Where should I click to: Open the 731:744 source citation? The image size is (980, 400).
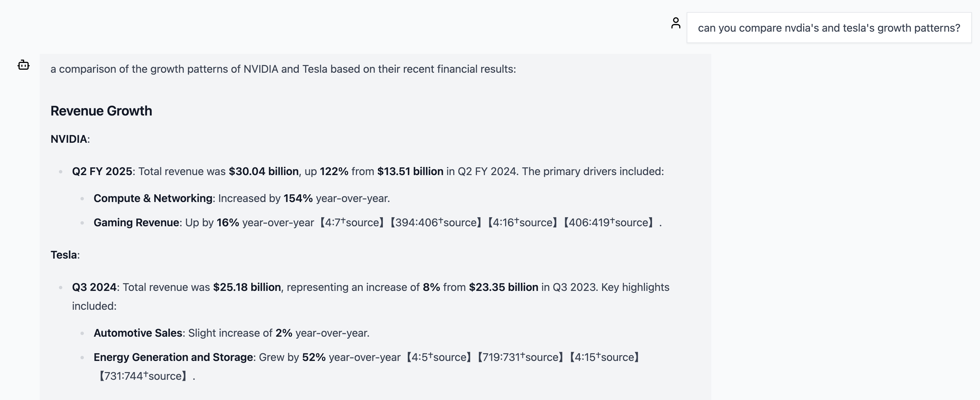[143, 376]
